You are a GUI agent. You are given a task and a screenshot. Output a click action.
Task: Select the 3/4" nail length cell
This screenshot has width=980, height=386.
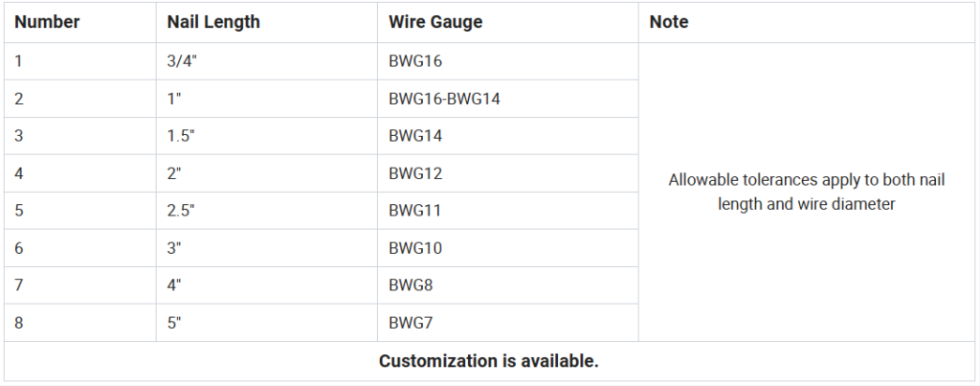point(267,61)
